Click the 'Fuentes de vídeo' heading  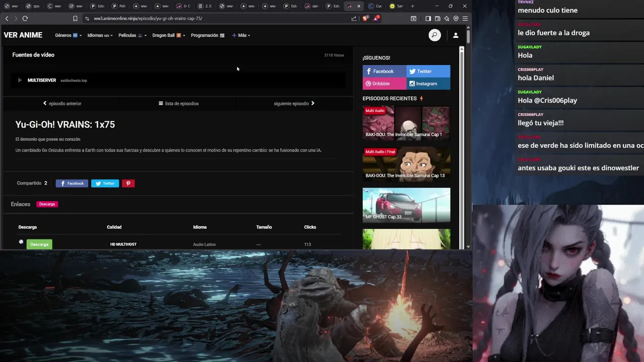(33, 55)
